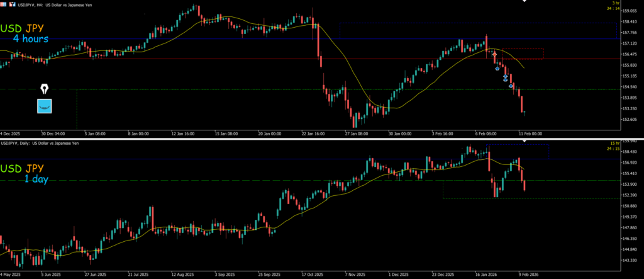The width and height of the screenshot is (644, 279).
Task: Click the orange trade arrow marker on H4 chart
Action: (x=494, y=55)
